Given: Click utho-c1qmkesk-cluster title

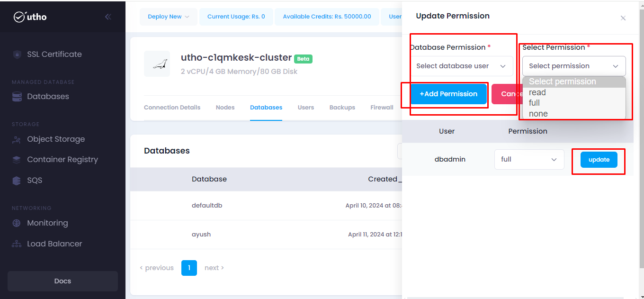Looking at the screenshot, I should [x=236, y=58].
